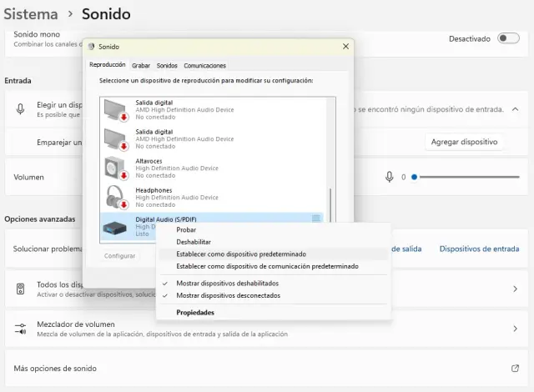Toggle the Sonido mono switch
The width and height of the screenshot is (534, 392).
coord(507,38)
